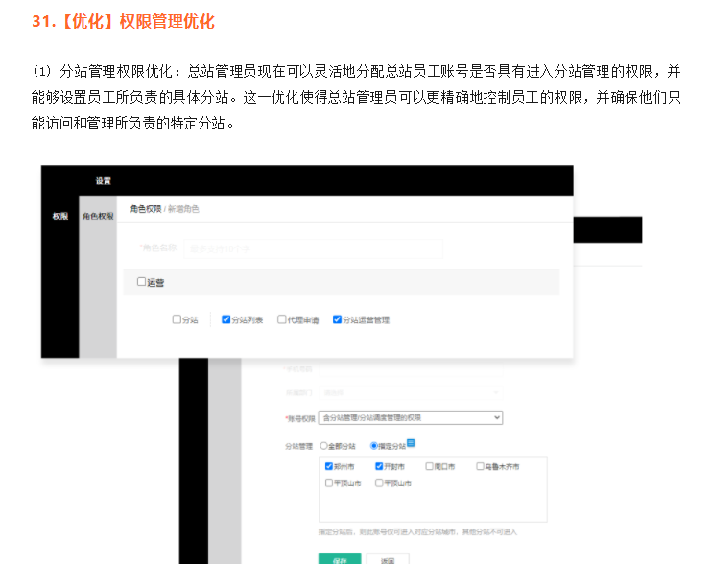Uncheck the 分站列表 checkbox

pos(225,319)
